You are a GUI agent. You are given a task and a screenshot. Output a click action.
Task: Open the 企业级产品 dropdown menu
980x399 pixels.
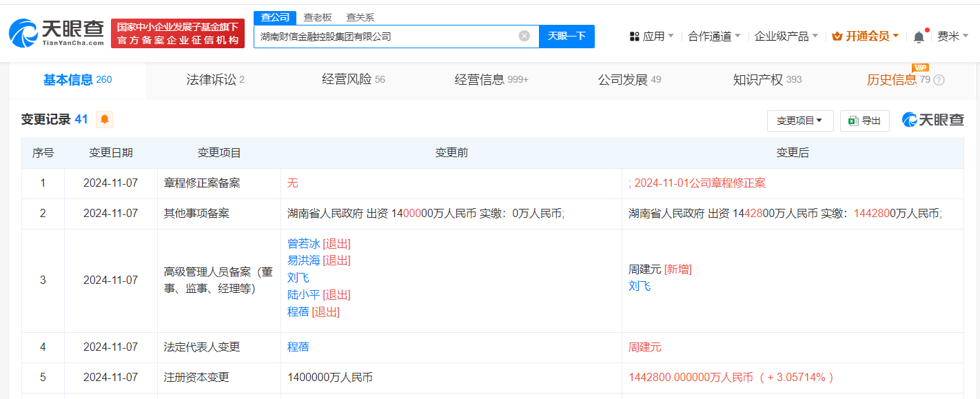pos(786,37)
